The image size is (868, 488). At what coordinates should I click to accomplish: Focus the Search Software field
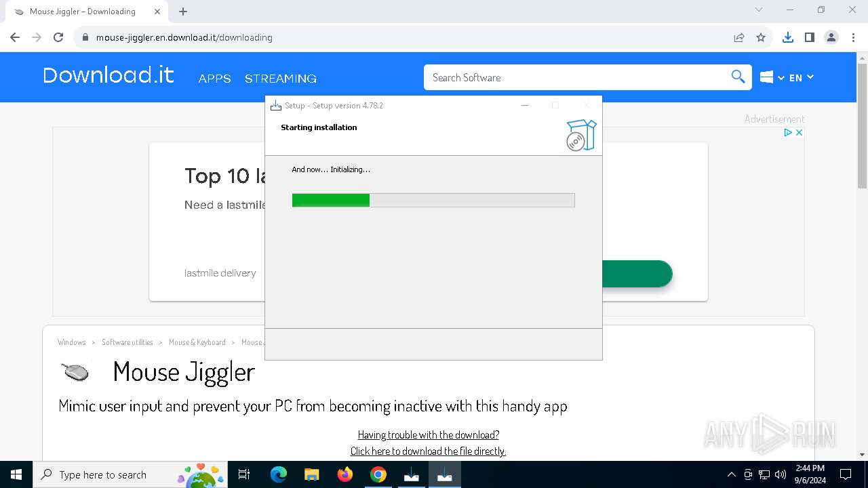point(576,77)
